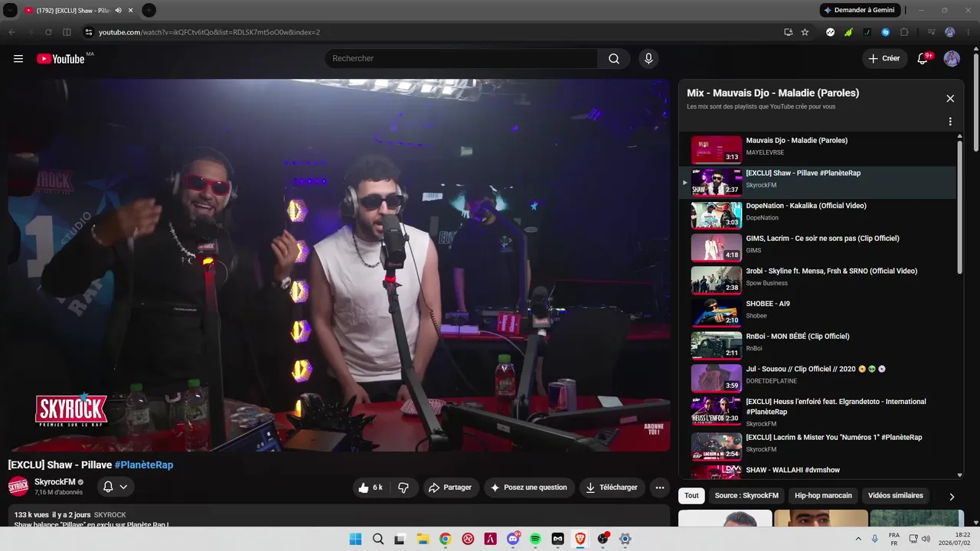Bookmark this page with the star icon
The height and width of the screenshot is (551, 980).
(x=805, y=32)
